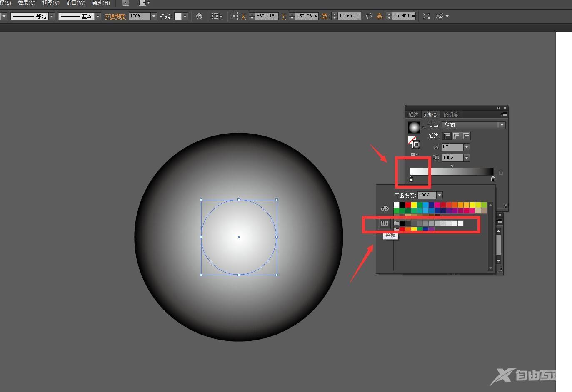Open gradient preset dropdown beside the thumbnail
This screenshot has height=392, width=572.
point(423,127)
